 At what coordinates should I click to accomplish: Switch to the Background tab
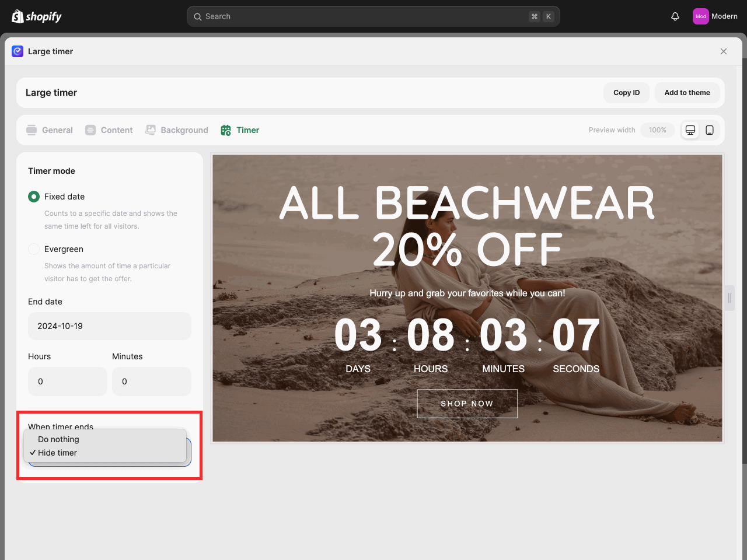click(x=177, y=130)
